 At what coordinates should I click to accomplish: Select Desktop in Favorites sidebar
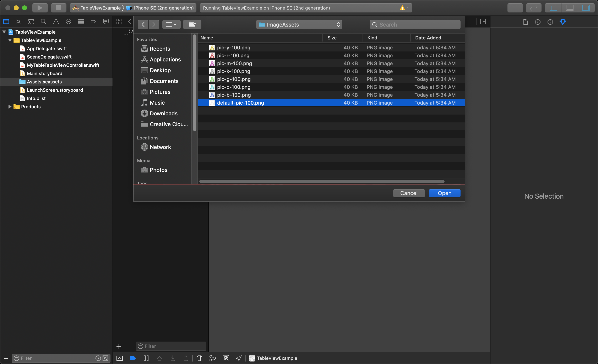(x=156, y=70)
